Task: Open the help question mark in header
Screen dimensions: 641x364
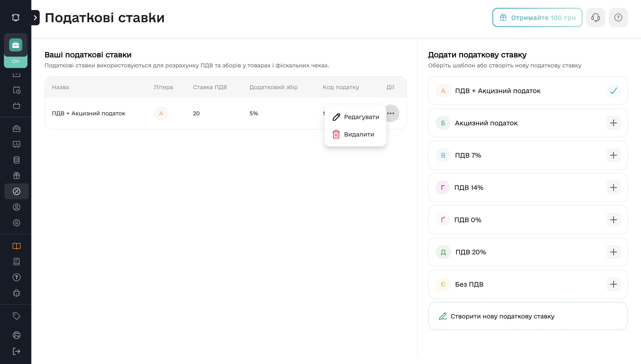Action: point(618,17)
